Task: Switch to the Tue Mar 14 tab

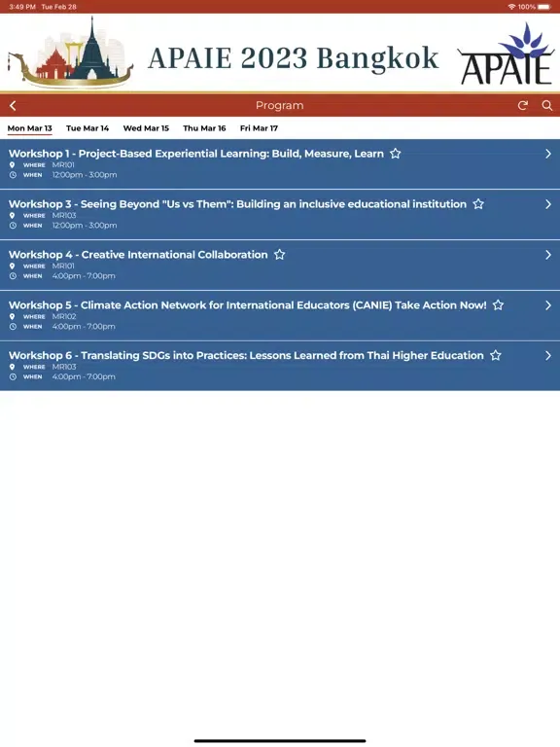Action: [x=87, y=128]
